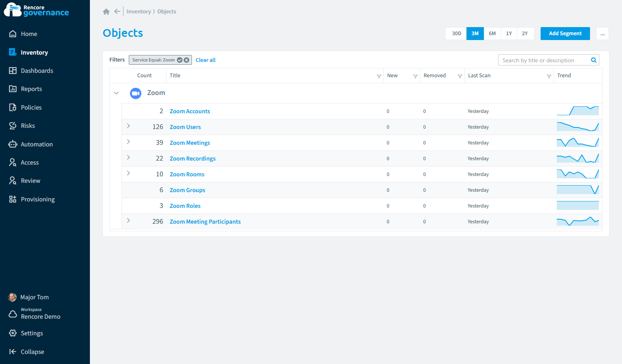The width and height of the screenshot is (622, 364).
Task: Click the Automation robot icon
Action: [x=13, y=144]
